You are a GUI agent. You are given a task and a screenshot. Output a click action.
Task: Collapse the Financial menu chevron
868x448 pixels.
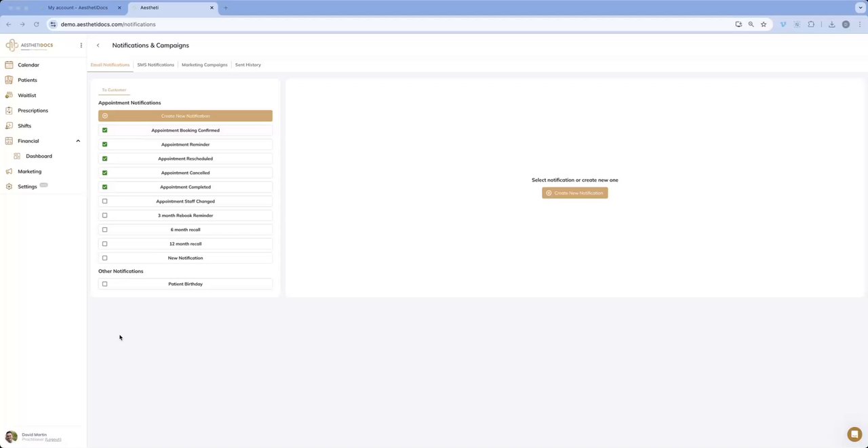[78, 141]
